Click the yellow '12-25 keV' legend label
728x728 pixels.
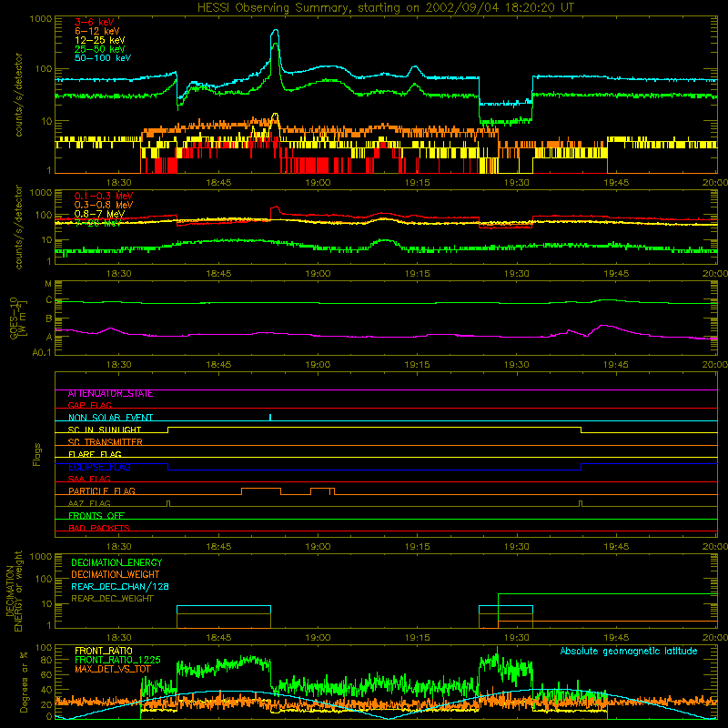pyautogui.click(x=100, y=40)
